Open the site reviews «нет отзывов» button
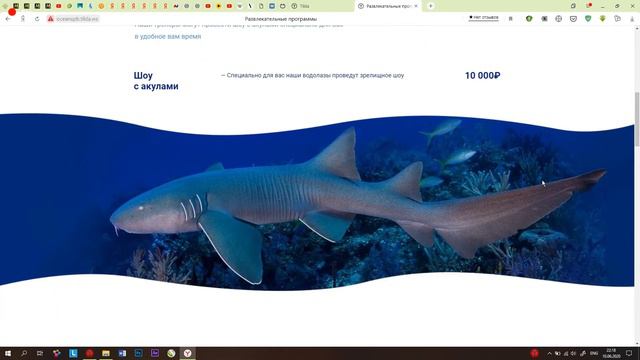The width and height of the screenshot is (640, 360). pos(484,18)
